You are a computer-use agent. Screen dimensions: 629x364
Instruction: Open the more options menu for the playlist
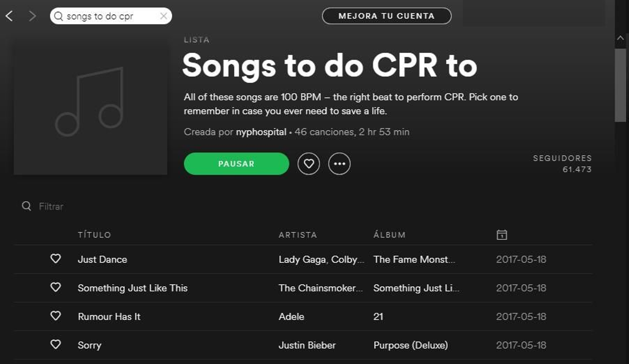click(339, 164)
